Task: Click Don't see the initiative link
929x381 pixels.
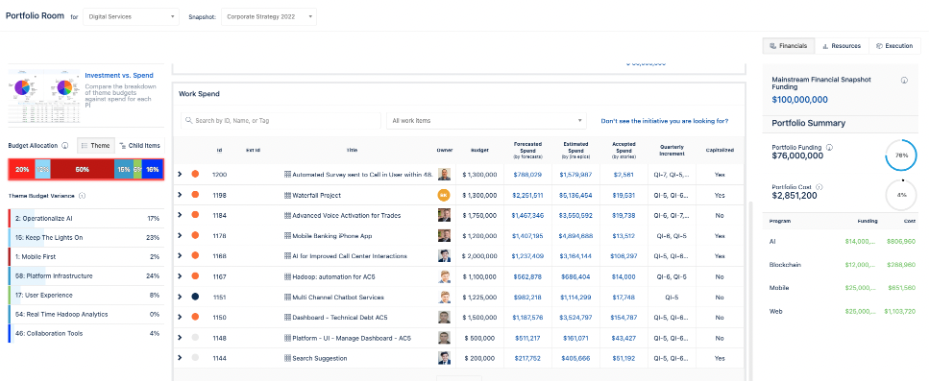Action: click(664, 121)
